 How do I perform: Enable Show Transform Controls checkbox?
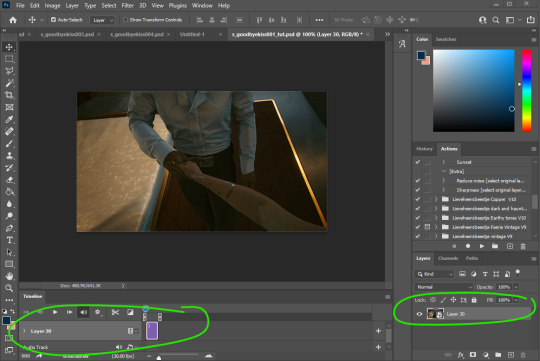(125, 20)
